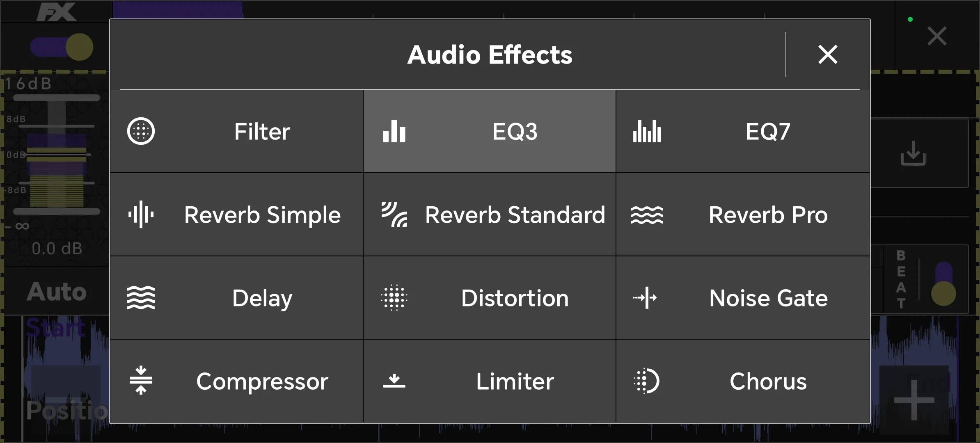Select the Compressor arrows icon
This screenshot has height=443, width=980.
pos(141,380)
